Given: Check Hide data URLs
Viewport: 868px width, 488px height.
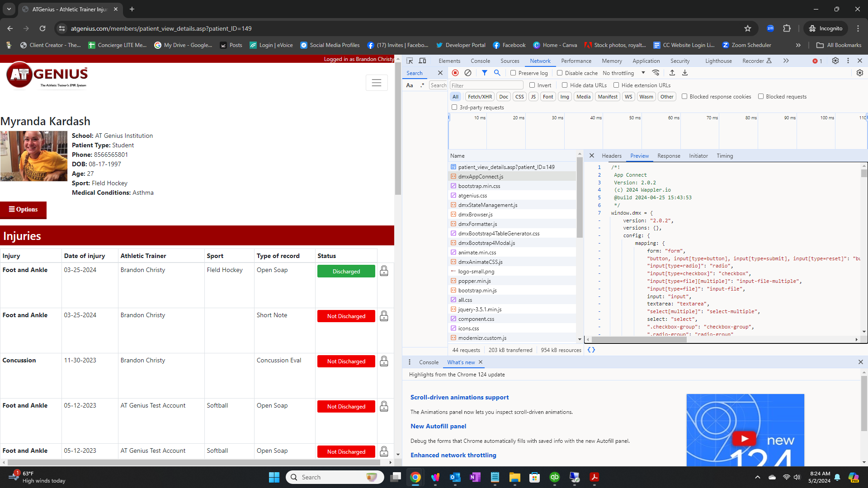Looking at the screenshot, I should [565, 85].
